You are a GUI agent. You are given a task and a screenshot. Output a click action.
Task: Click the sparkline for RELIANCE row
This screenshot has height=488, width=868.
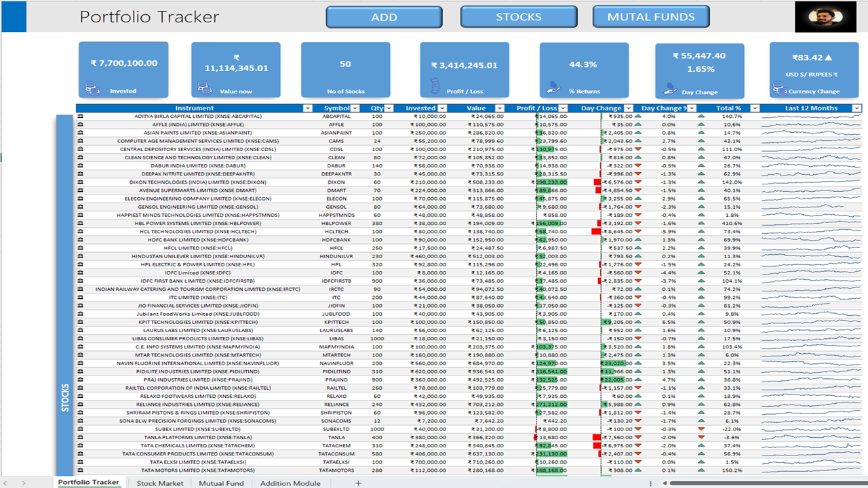(x=811, y=405)
